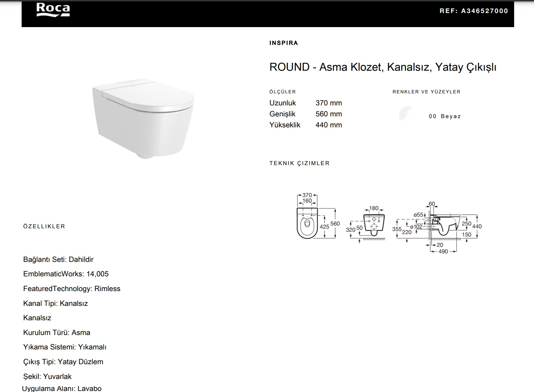Click the 'Uygulama Alanı: Lavabo' line

pos(62,389)
